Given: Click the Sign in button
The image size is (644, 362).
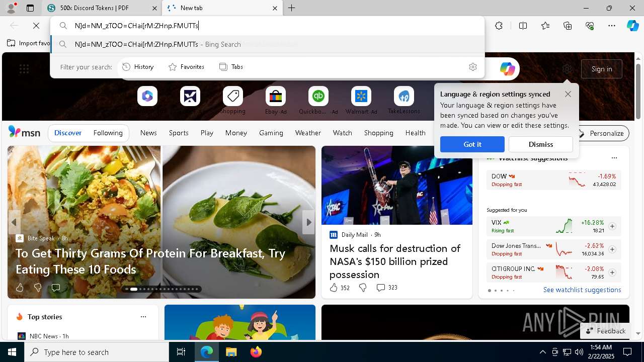Looking at the screenshot, I should point(602,69).
